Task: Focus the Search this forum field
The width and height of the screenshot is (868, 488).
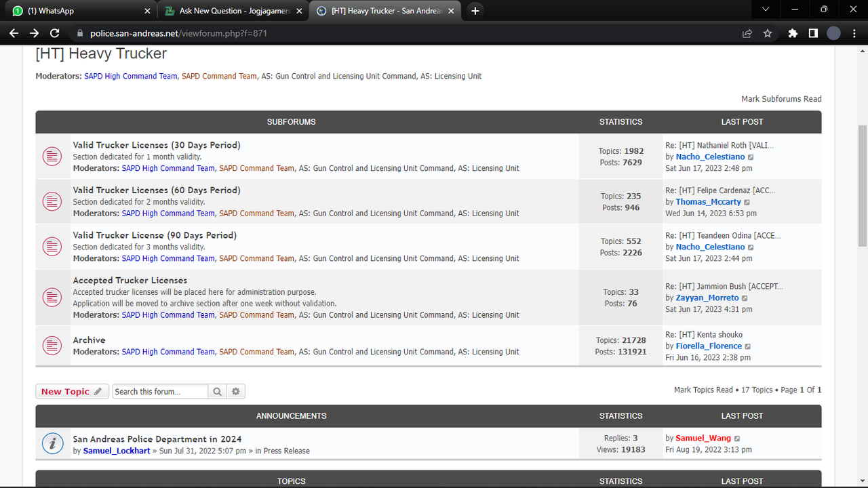Action: (160, 392)
